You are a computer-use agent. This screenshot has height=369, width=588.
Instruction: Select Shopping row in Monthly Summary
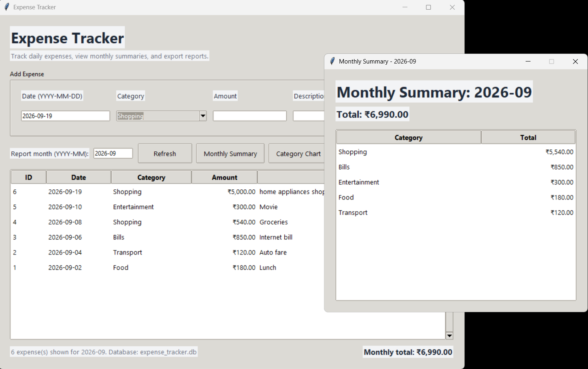click(456, 152)
